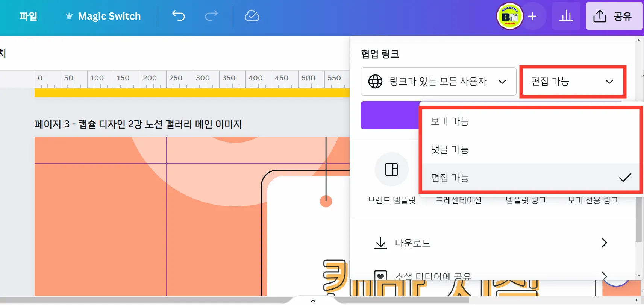Open the BN profile avatar
Image resolution: width=644 pixels, height=305 pixels.
[510, 16]
